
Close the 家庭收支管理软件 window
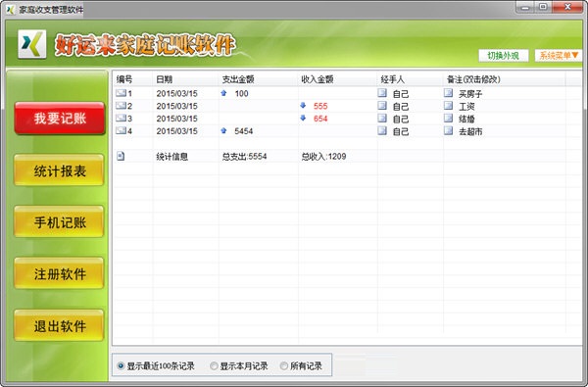[567, 7]
